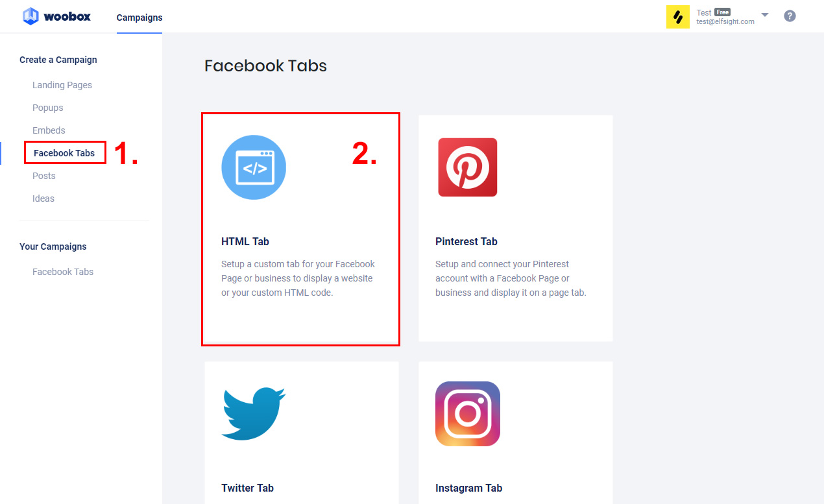
Task: Click the Instagram camera icon
Action: coord(467,413)
